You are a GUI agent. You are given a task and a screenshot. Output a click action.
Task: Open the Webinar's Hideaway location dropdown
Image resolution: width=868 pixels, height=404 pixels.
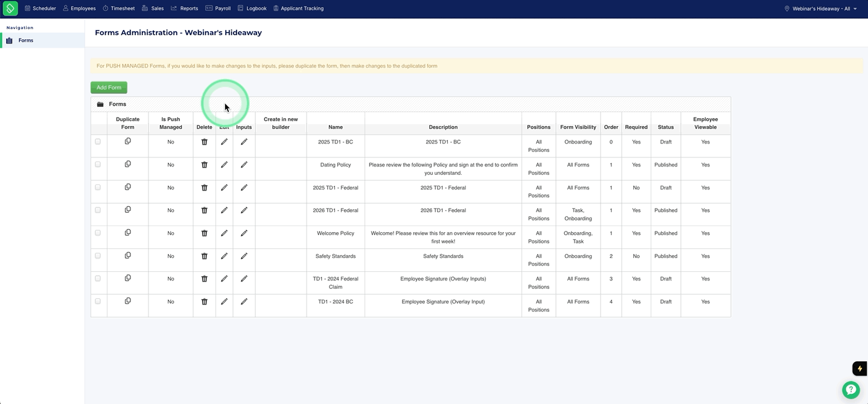821,8
